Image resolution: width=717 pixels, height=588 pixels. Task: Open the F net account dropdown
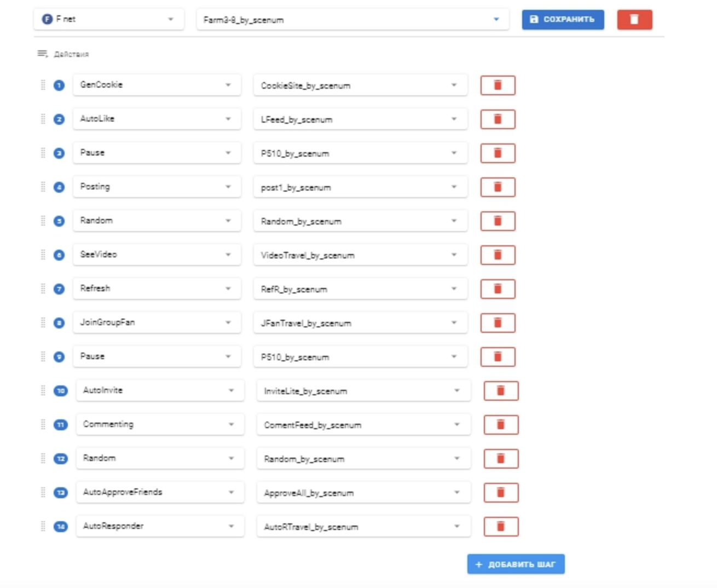coord(109,19)
